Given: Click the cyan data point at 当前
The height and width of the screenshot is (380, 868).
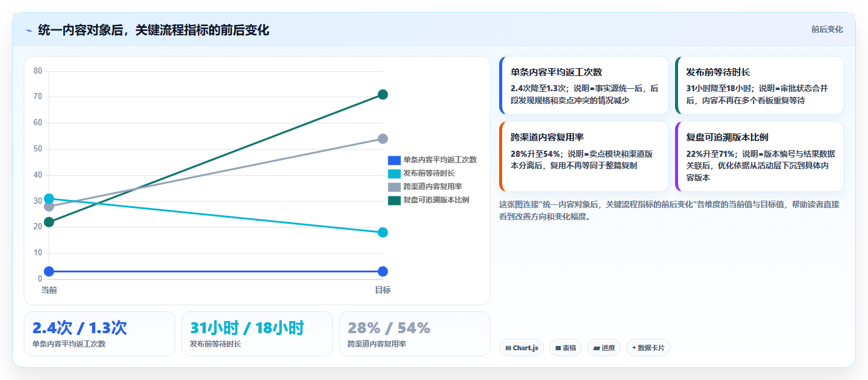Looking at the screenshot, I should [49, 199].
